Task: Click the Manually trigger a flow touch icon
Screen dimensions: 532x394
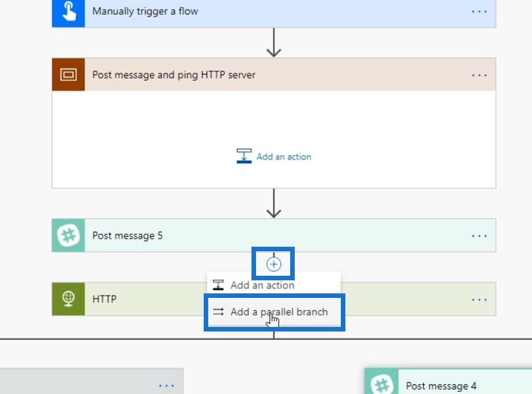Action: (x=68, y=12)
